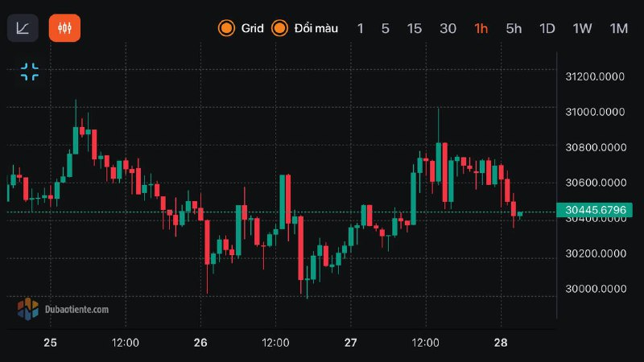Select the 1M monthly timeframe
Image resolution: width=644 pixels, height=362 pixels.
(x=618, y=28)
